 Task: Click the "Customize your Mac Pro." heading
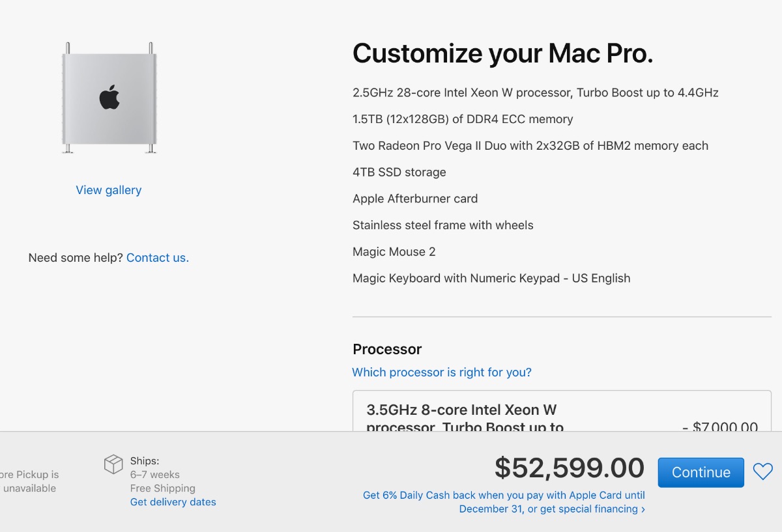[502, 53]
